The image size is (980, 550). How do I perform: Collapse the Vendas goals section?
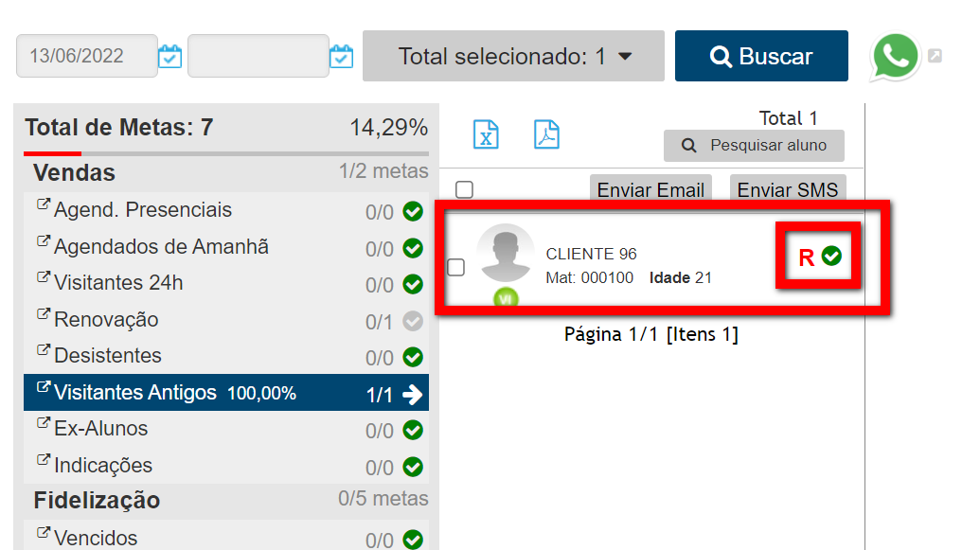click(75, 173)
